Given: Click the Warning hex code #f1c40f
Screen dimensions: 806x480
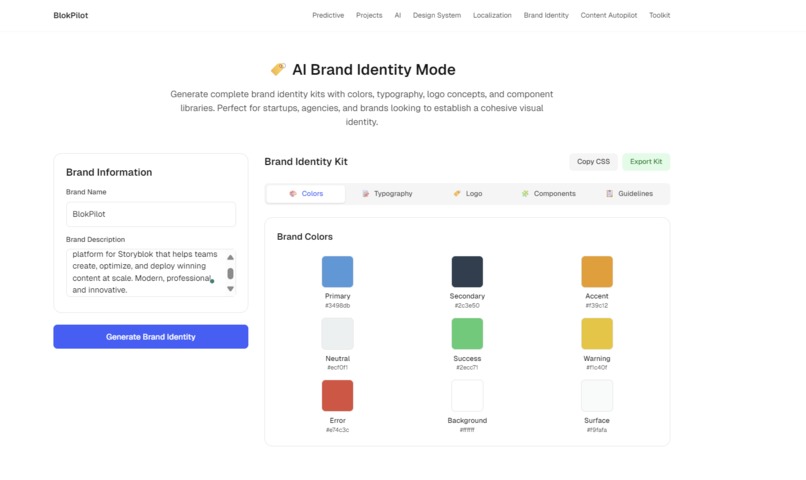Looking at the screenshot, I should click(597, 367).
